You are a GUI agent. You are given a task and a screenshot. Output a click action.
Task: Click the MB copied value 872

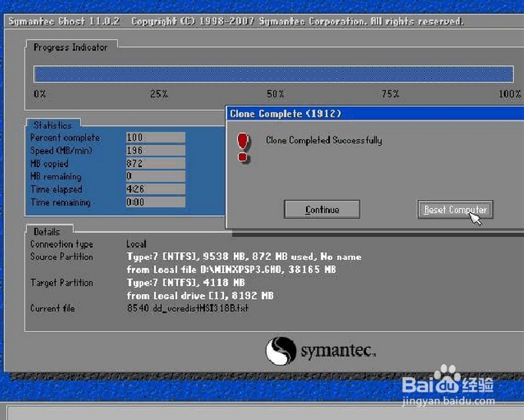[156, 163]
